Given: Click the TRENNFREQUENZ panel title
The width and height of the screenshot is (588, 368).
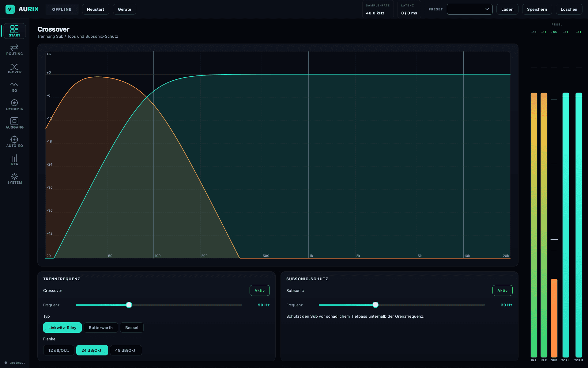Looking at the screenshot, I should [x=62, y=279].
